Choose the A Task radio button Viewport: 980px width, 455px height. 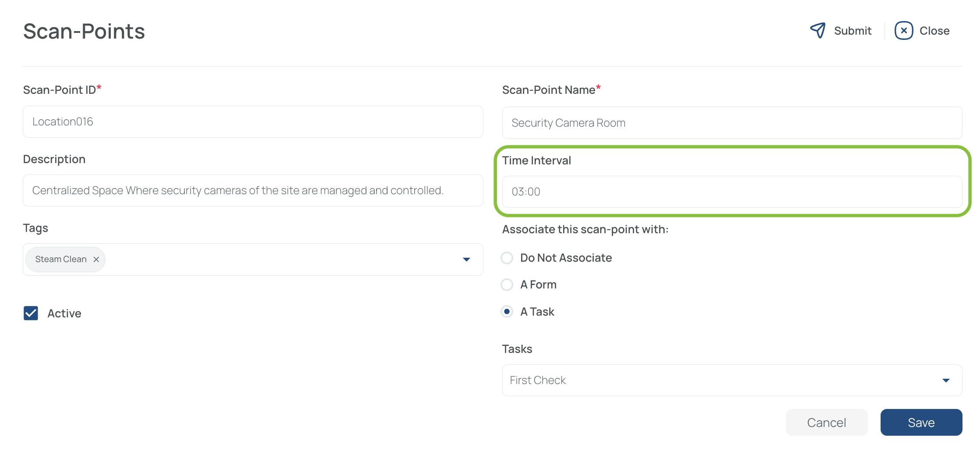pos(507,312)
